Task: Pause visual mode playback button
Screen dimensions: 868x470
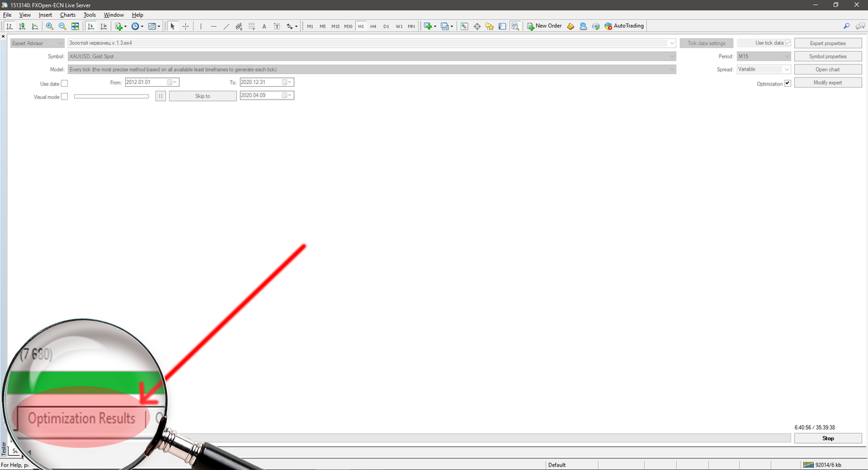Action: [161, 96]
